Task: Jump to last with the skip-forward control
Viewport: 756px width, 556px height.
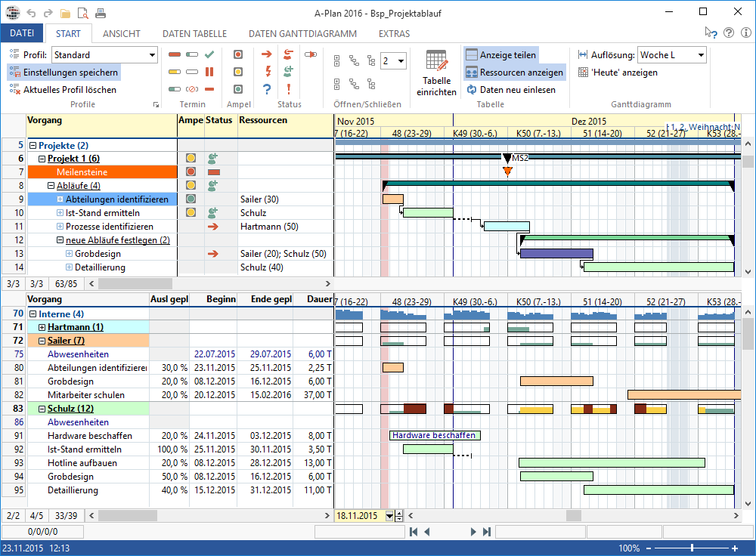Action: click(x=487, y=532)
